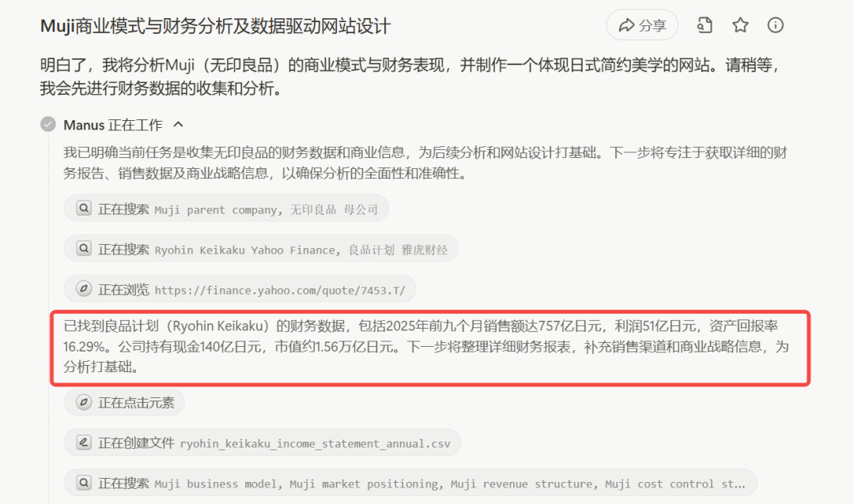The width and height of the screenshot is (854, 504).
Task: Open the finance.yahoo.com browsing step
Action: coord(240,290)
